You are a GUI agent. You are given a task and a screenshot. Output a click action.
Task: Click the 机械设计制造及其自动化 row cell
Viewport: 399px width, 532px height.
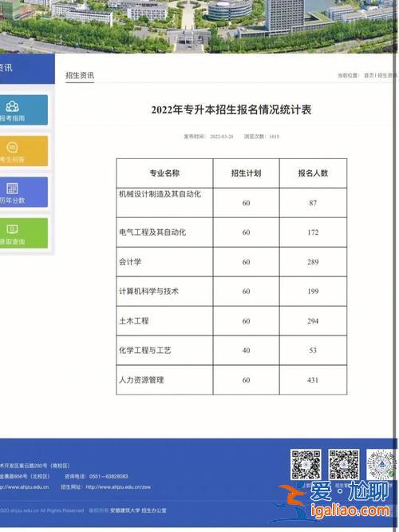pos(164,203)
